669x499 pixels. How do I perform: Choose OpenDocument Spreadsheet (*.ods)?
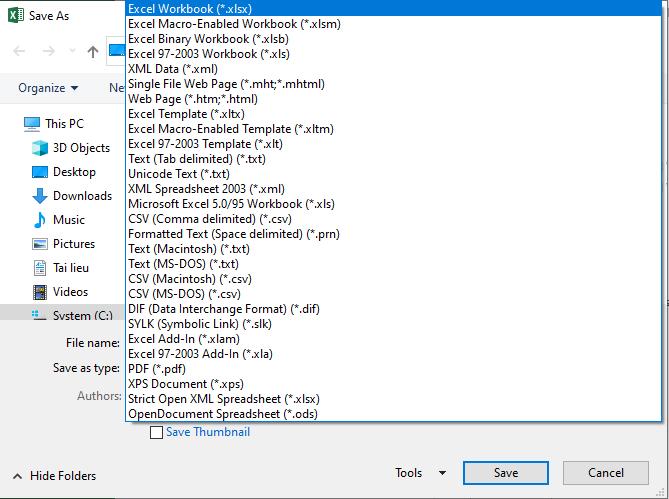(x=393, y=414)
